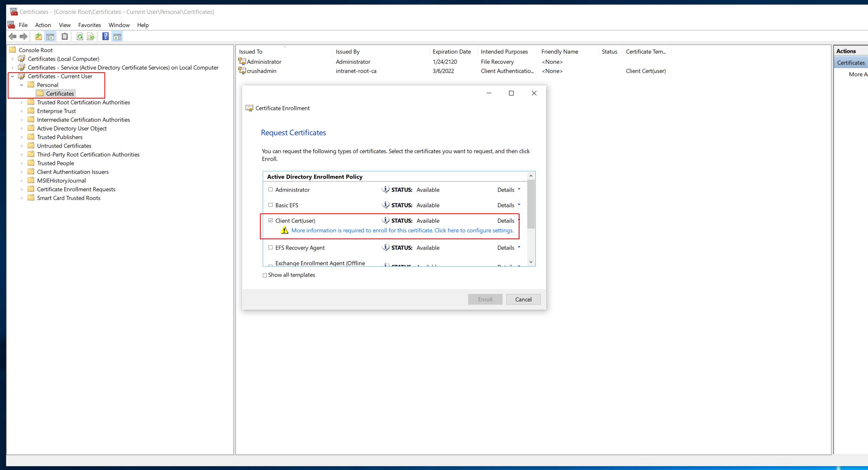868x470 pixels.
Task: Click the 'intranet-root-ca' issuer cell
Action: (356, 71)
